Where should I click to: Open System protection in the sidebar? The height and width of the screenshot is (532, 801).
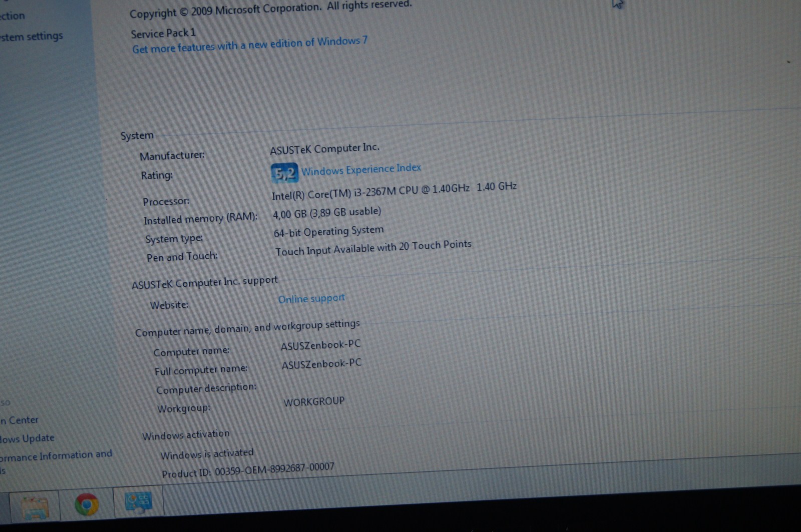(12, 16)
